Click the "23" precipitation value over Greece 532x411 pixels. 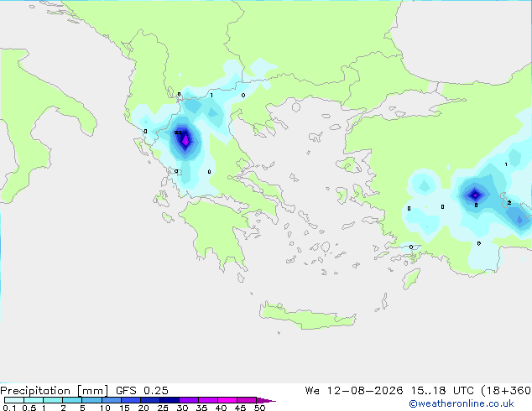point(178,133)
